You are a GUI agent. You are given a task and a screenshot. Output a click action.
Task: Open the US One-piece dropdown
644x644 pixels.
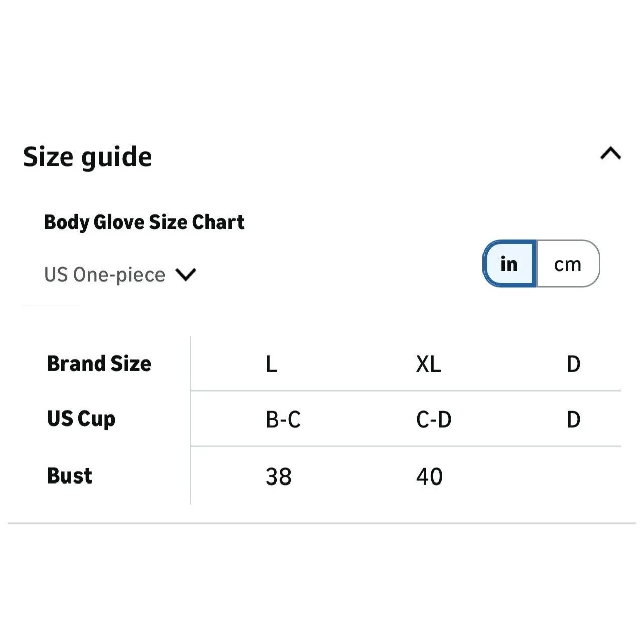119,275
